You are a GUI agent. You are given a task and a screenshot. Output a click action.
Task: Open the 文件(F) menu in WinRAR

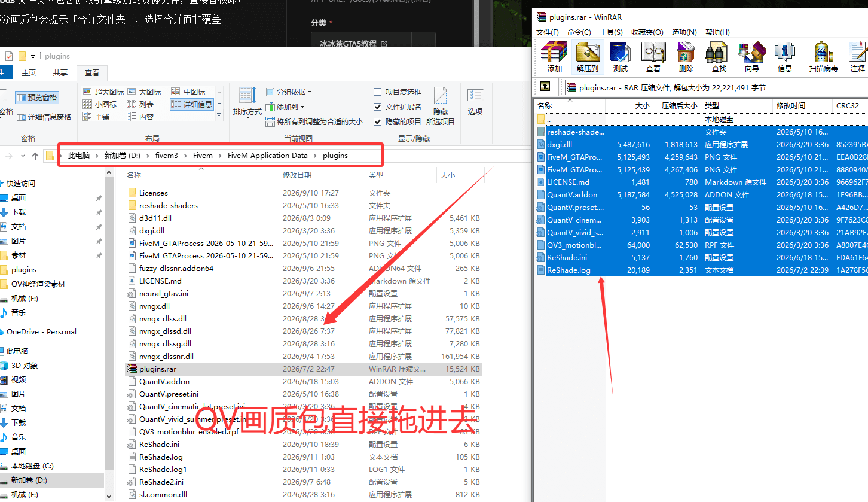point(548,32)
